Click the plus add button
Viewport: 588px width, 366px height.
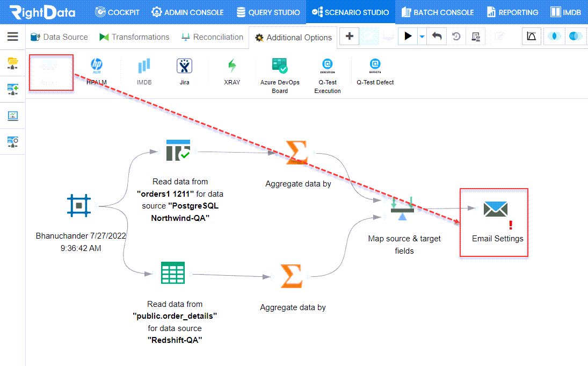[350, 37]
